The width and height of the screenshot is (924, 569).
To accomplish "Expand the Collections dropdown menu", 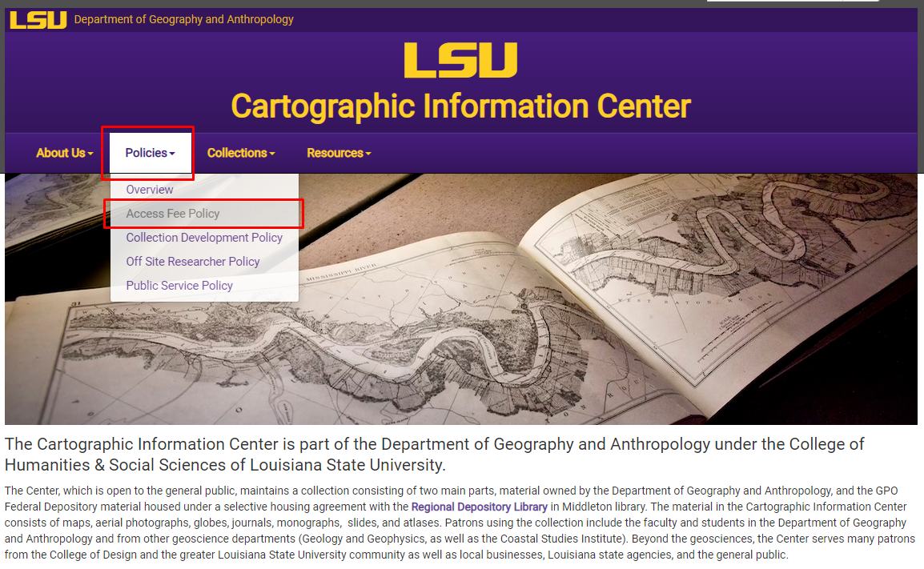I will [241, 153].
